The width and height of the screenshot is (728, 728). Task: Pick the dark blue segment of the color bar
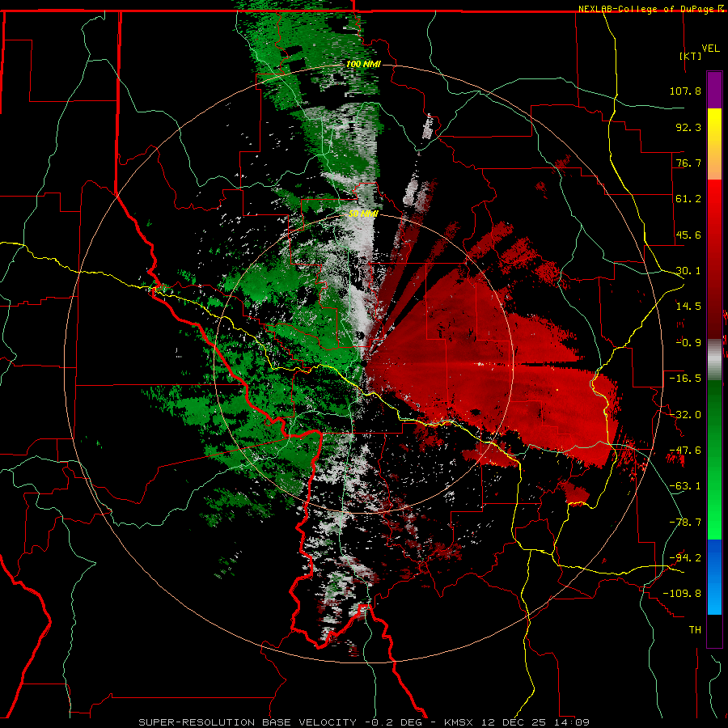[714, 557]
